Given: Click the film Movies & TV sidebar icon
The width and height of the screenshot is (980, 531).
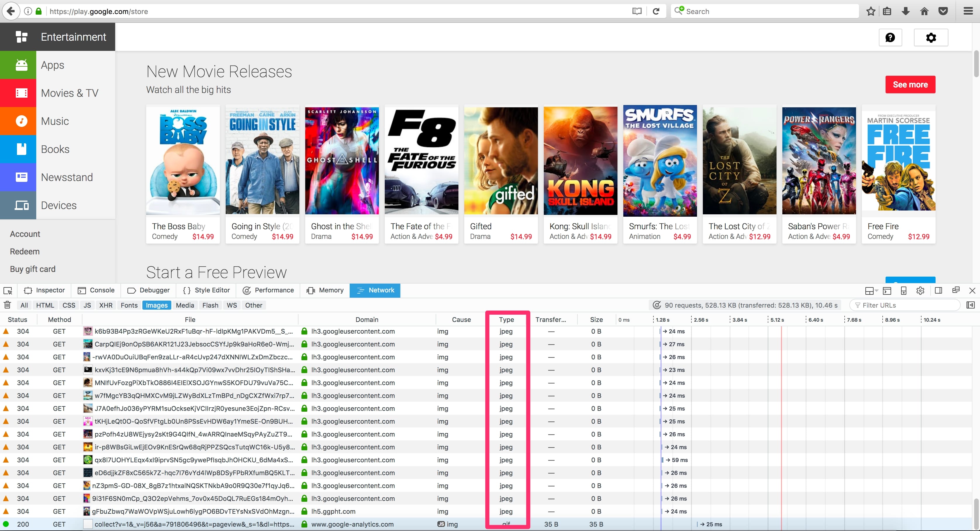Looking at the screenshot, I should coord(21,93).
